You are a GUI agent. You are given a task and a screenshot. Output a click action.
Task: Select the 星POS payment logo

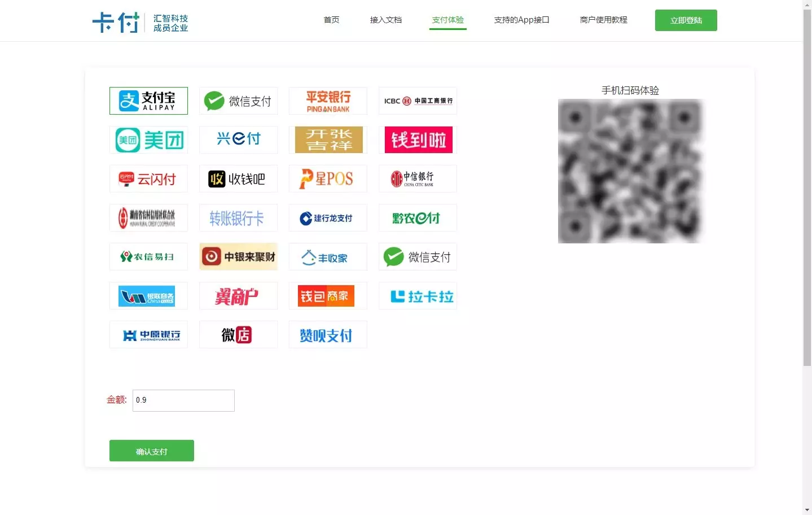(x=328, y=178)
